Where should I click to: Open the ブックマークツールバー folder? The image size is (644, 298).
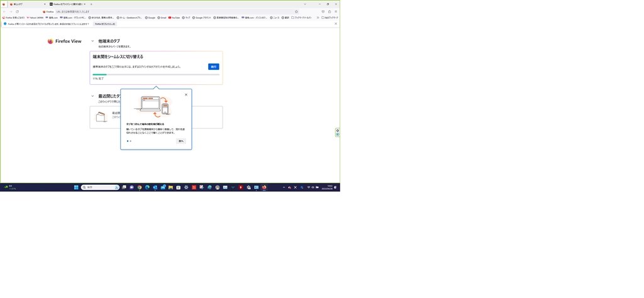click(301, 18)
